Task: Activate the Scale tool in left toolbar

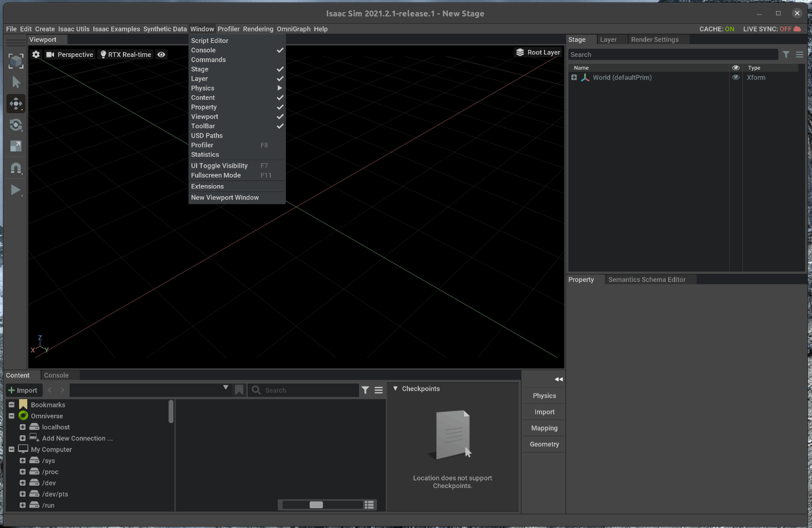Action: point(16,146)
